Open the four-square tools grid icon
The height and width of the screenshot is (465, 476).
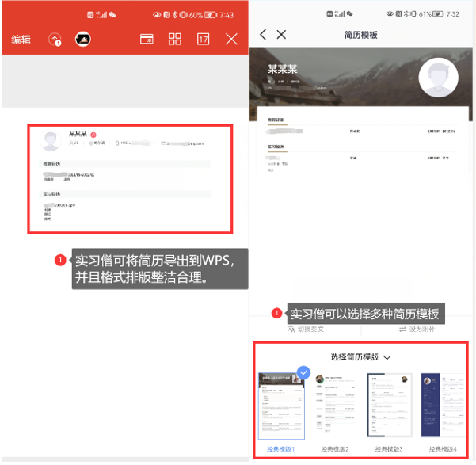pos(175,39)
